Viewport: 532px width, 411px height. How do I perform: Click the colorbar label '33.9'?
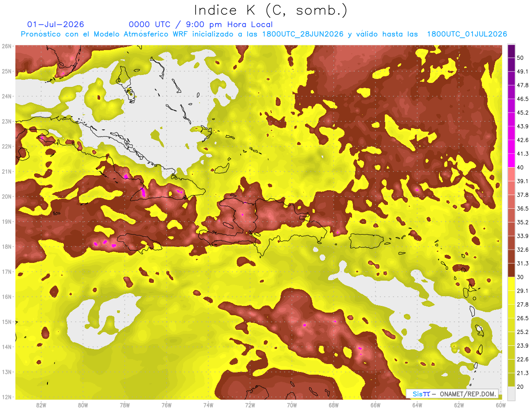(x=522, y=236)
